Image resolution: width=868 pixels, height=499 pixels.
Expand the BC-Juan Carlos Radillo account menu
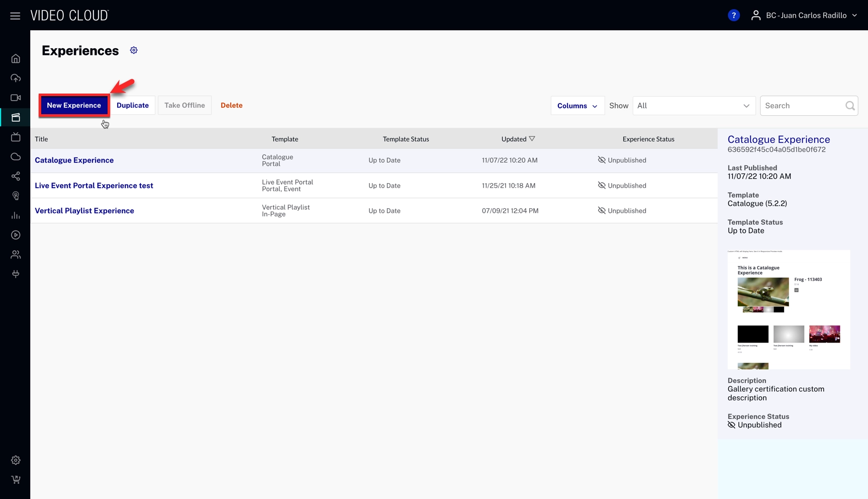[x=806, y=16]
